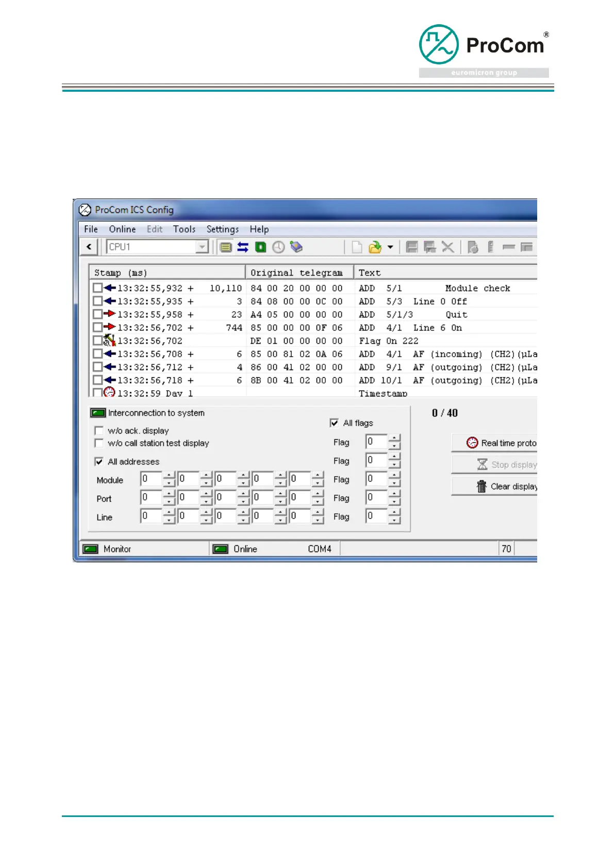614x868 pixels.
Task: Open the Settings menu
Action: click(223, 229)
